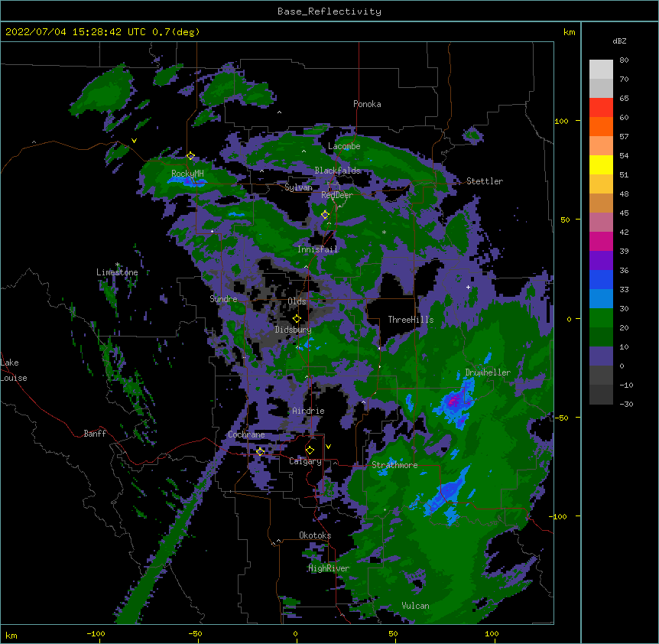Click the yellow diamond marker below RedDeer

pyautogui.click(x=325, y=215)
